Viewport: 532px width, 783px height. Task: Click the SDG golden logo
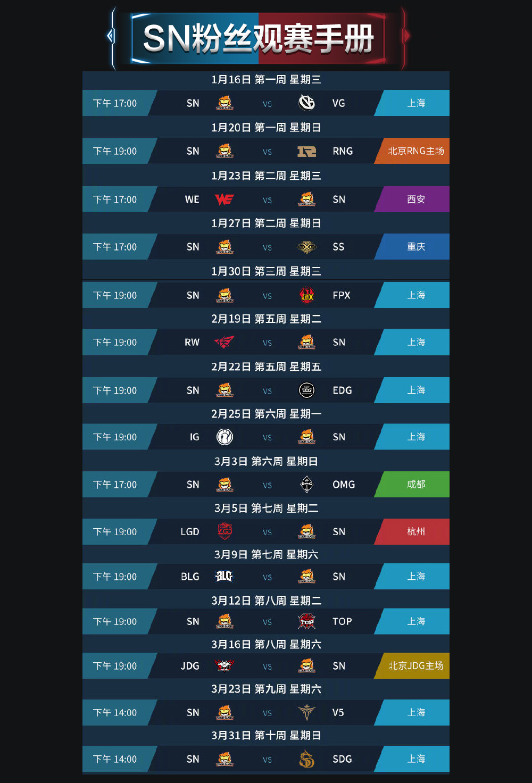306,759
